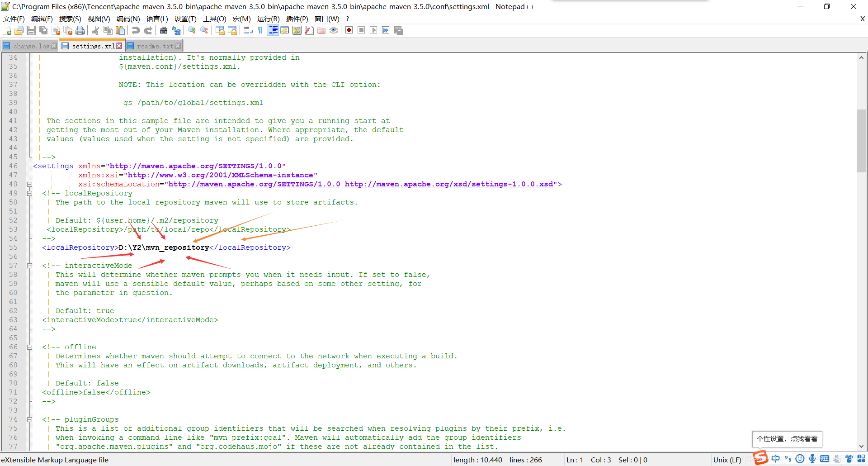Open Replace dialog from toolbar
Screen dimensions: 868x466
point(176,30)
